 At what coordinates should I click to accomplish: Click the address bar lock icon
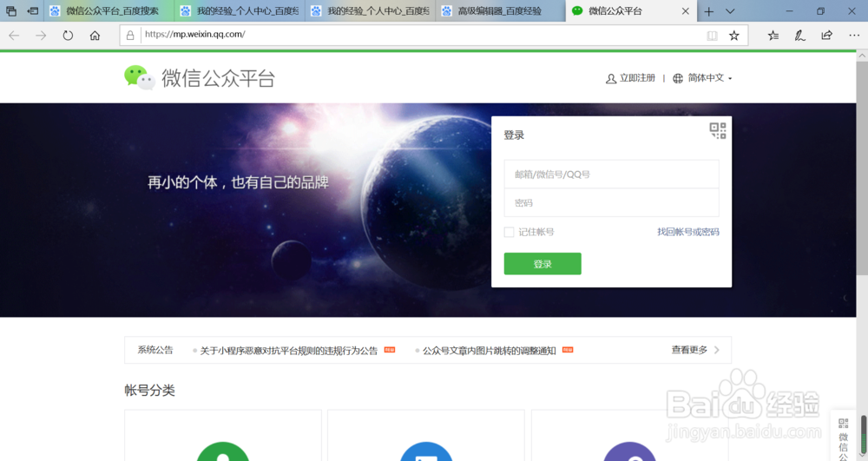(130, 36)
